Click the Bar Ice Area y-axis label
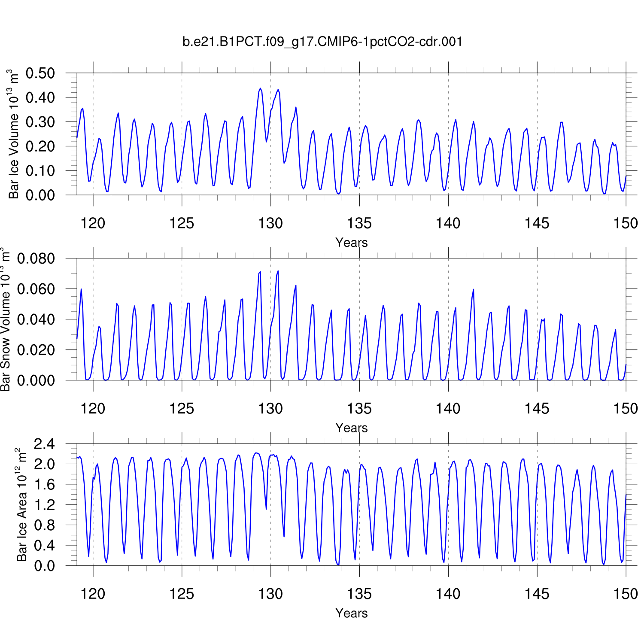Image resolution: width=644 pixels, height=644 pixels. [21, 505]
